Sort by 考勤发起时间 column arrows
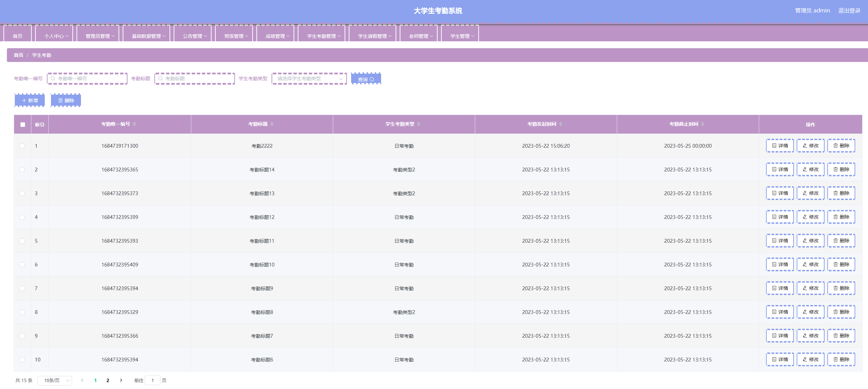Screen dimensions: 868x389 (x=561, y=124)
